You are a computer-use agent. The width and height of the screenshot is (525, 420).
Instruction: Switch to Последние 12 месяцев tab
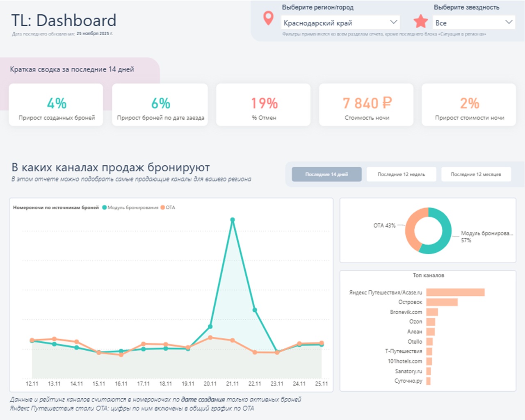coord(476,174)
